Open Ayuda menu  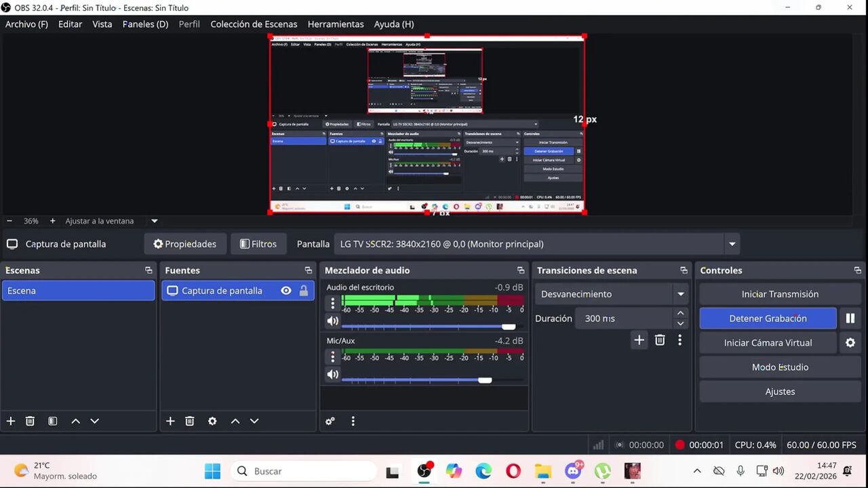click(x=394, y=24)
